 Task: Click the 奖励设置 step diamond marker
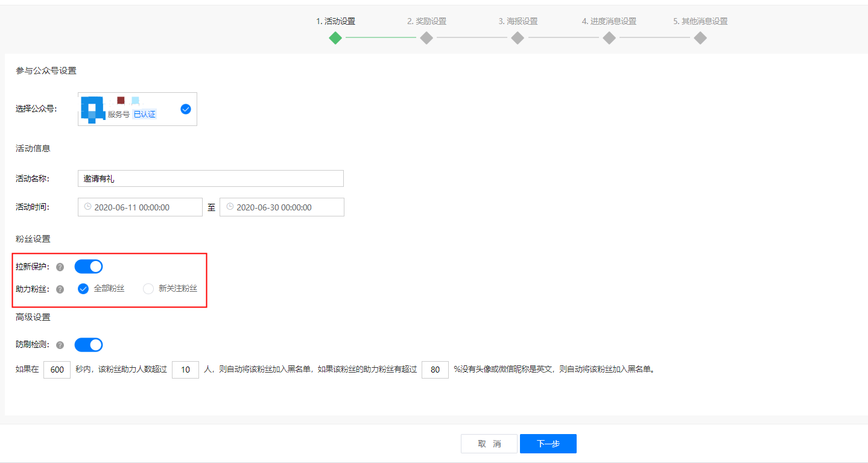coord(426,38)
